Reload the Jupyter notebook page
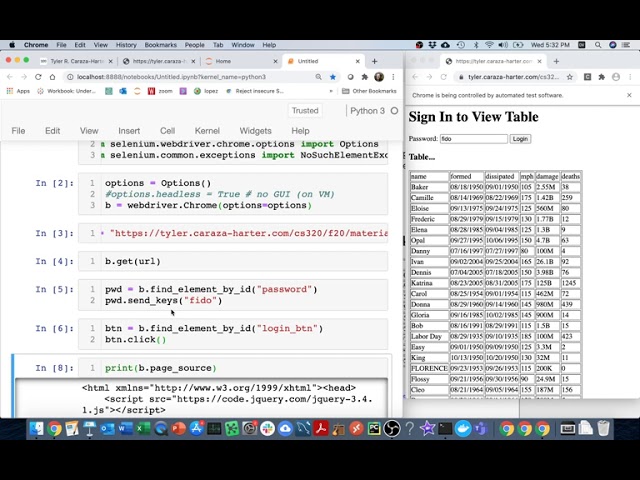This screenshot has width=640, height=480. click(38, 77)
